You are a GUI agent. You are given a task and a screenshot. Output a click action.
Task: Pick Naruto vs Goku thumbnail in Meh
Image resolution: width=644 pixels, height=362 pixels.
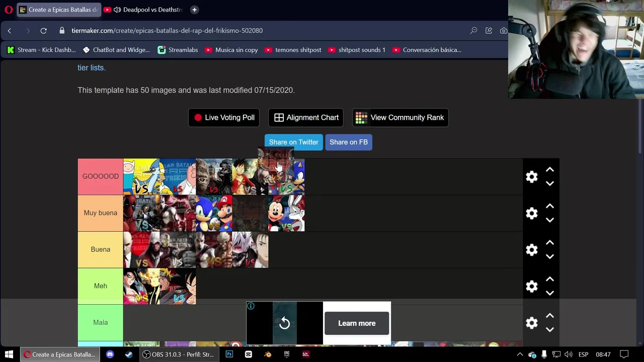point(178,286)
